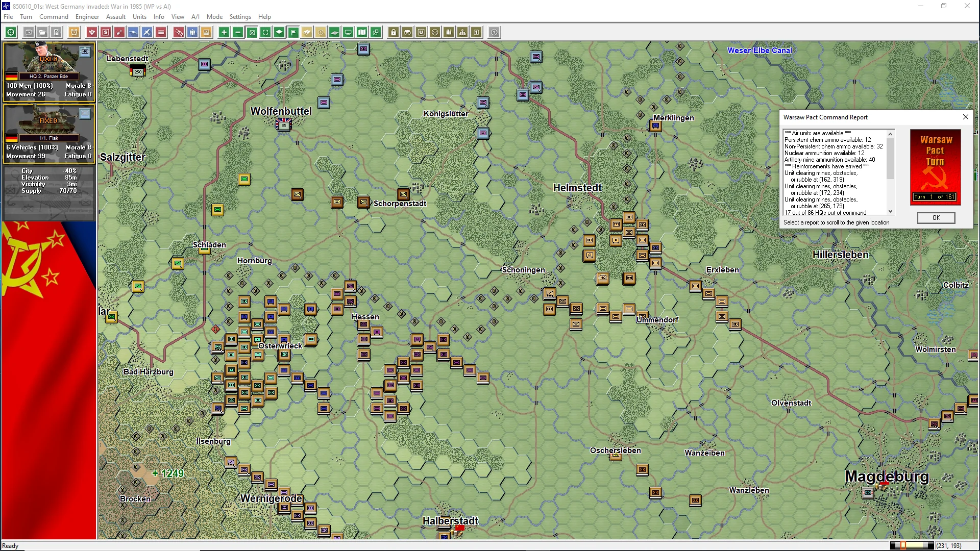Click the Warsaw Pact Turn banner image
The width and height of the screenshot is (980, 551).
pos(935,167)
